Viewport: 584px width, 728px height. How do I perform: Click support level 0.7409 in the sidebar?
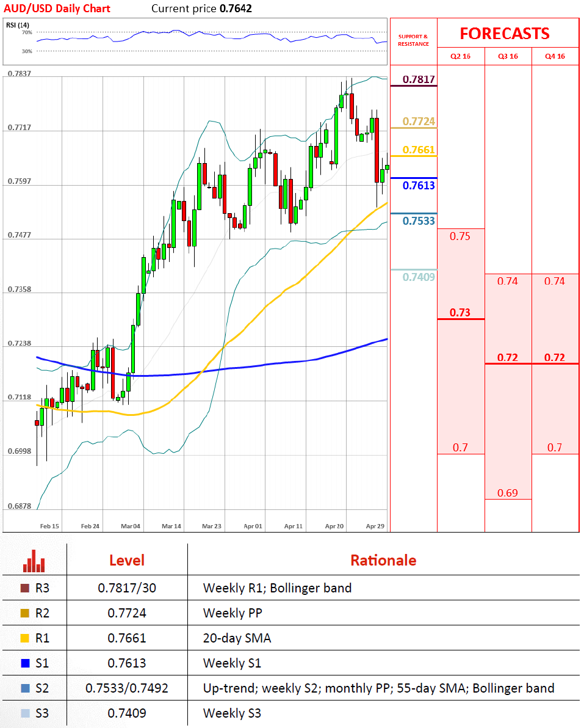click(x=419, y=277)
